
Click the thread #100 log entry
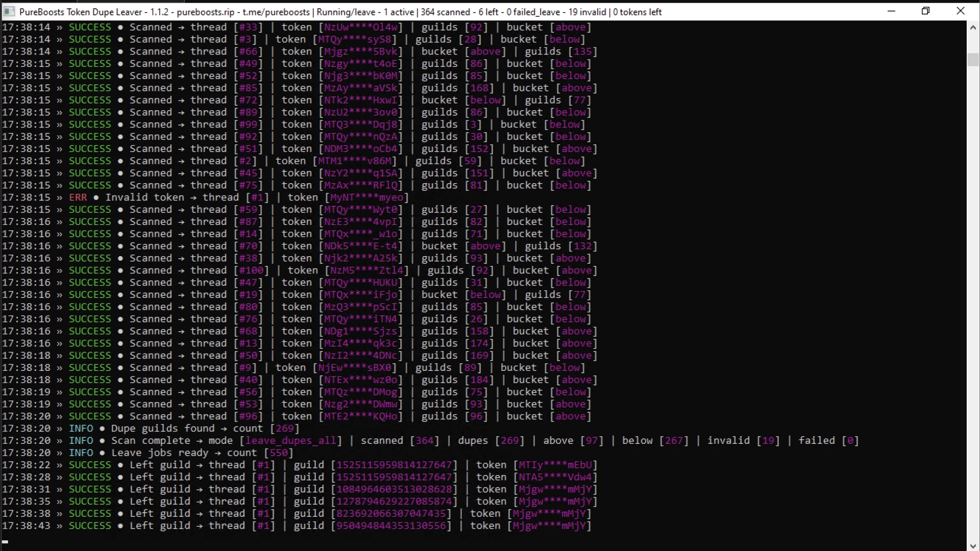tap(300, 270)
